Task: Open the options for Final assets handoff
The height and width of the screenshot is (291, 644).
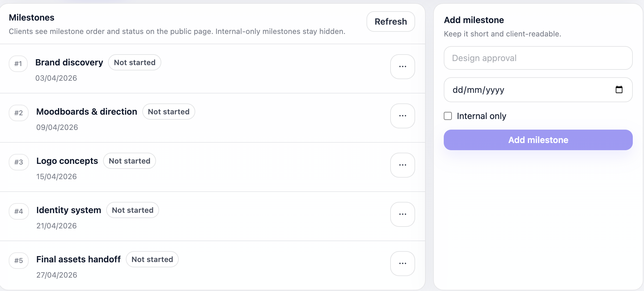Action: pos(402,264)
